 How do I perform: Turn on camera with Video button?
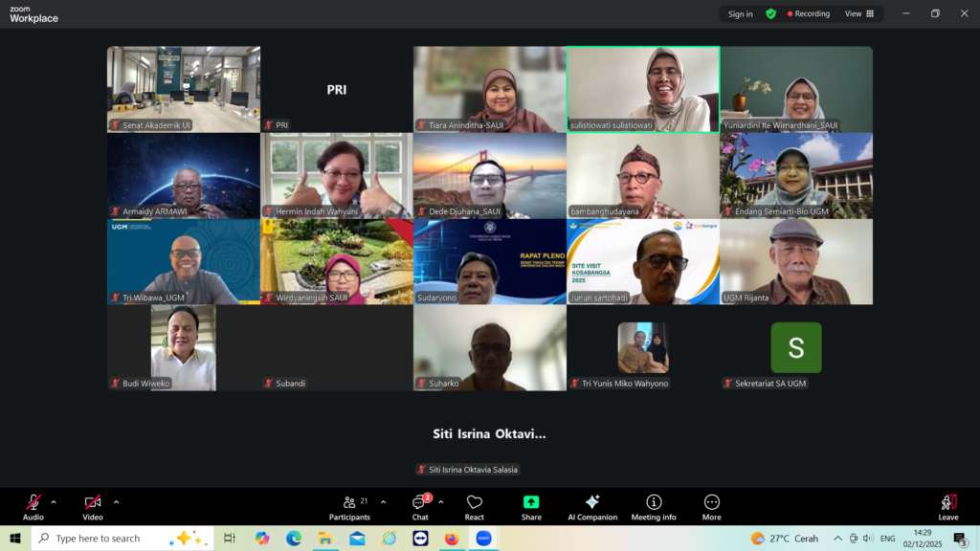pos(93,507)
